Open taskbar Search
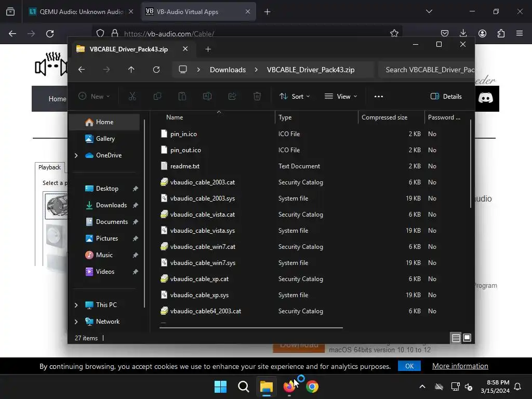The image size is (532, 399). click(x=244, y=387)
